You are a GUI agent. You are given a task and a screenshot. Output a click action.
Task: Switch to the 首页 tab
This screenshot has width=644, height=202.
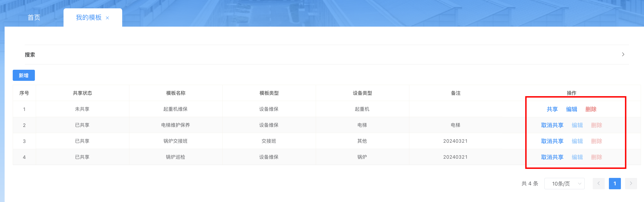point(34,18)
